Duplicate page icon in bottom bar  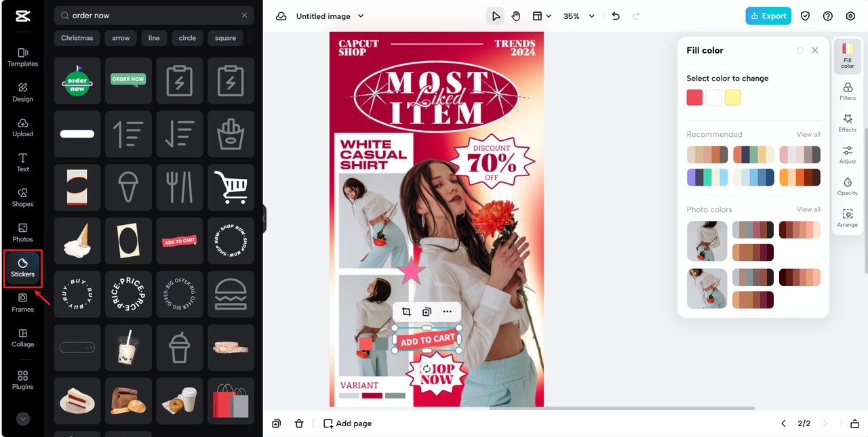click(x=277, y=423)
